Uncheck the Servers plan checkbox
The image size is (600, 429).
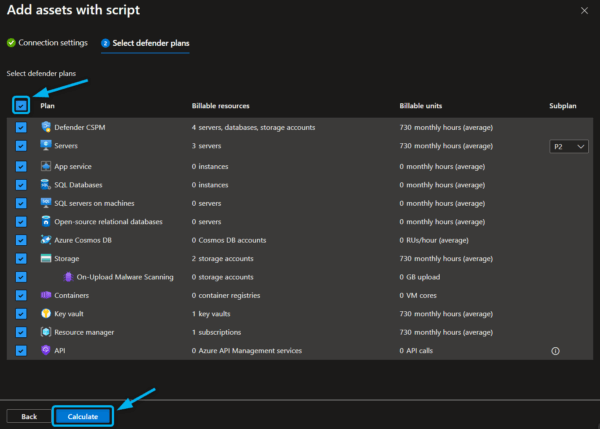21,146
